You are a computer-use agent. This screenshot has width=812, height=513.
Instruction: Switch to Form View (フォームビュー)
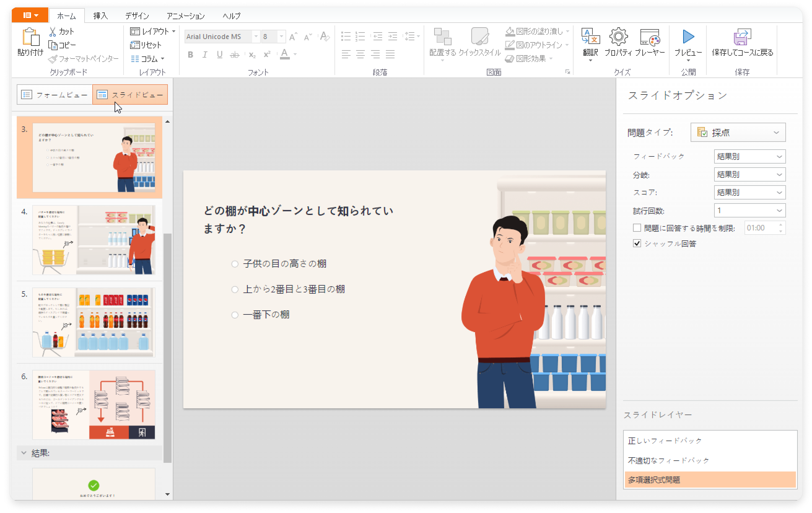(x=55, y=95)
